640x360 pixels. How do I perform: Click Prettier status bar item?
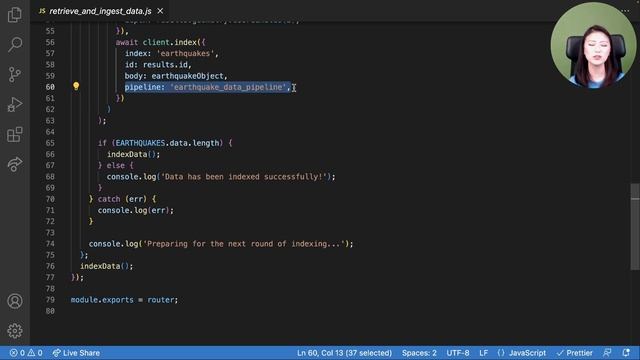[x=575, y=353]
